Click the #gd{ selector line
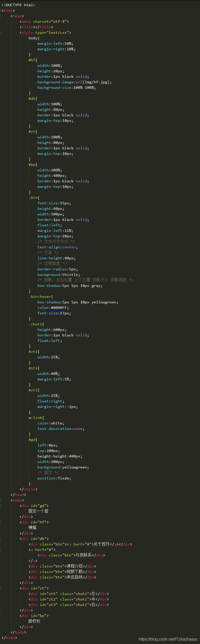The image size is (200, 644). (x=33, y=440)
